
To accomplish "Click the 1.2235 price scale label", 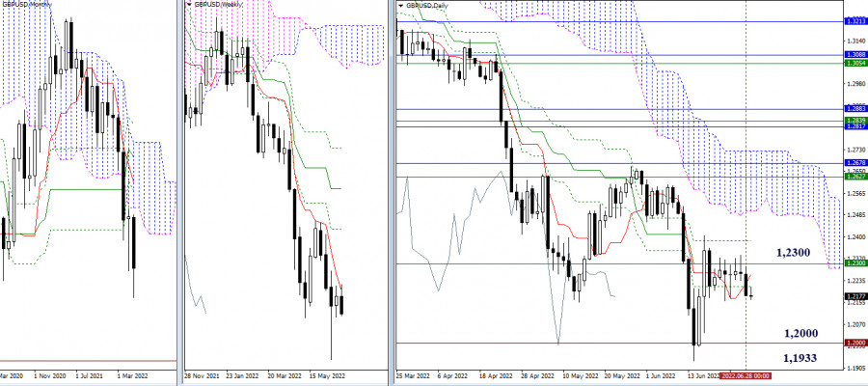I will (854, 280).
